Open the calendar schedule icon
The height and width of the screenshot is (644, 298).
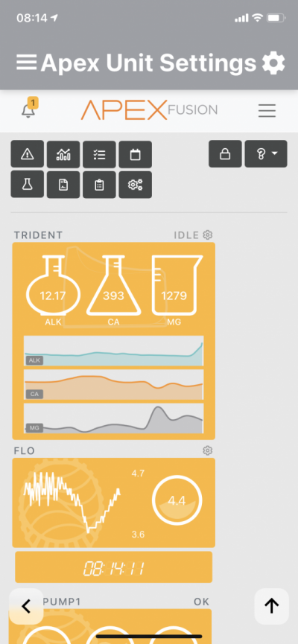(136, 154)
